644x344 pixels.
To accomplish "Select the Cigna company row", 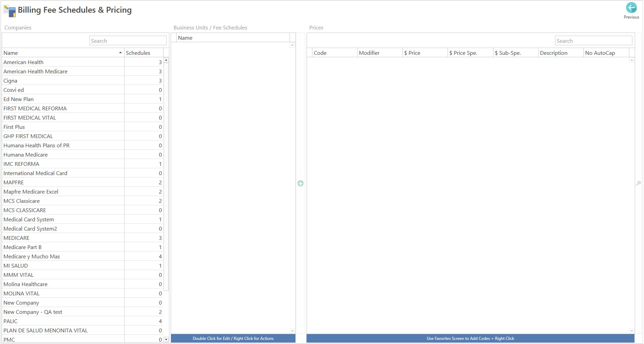I will point(83,81).
